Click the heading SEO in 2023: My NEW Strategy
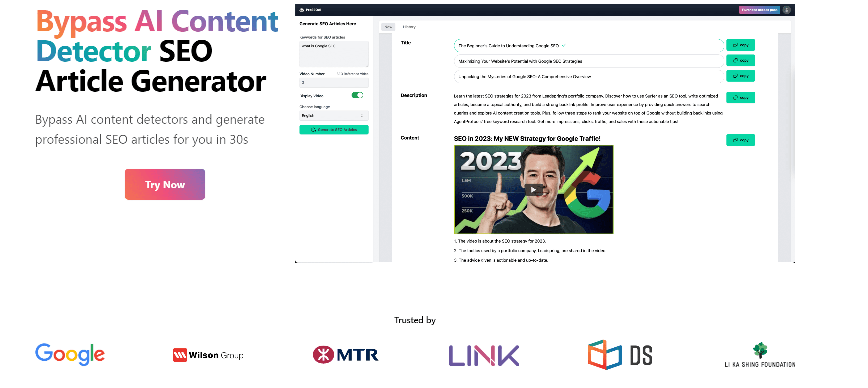The height and width of the screenshot is (388, 868). click(527, 139)
